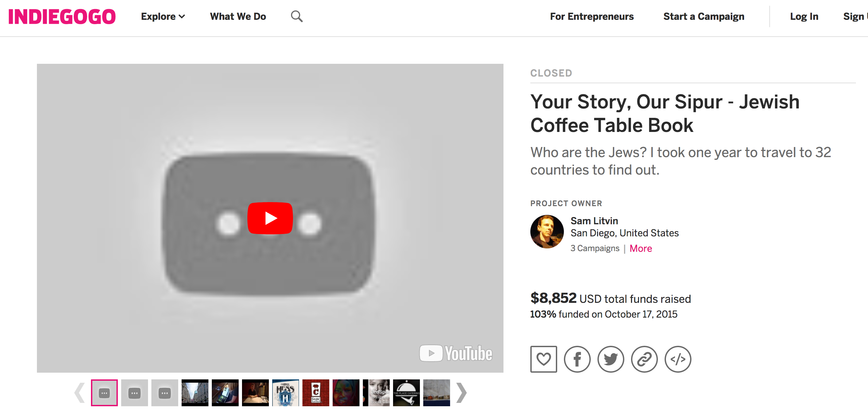Click the Indiegogo logo
This screenshot has width=868, height=419.
click(x=62, y=17)
